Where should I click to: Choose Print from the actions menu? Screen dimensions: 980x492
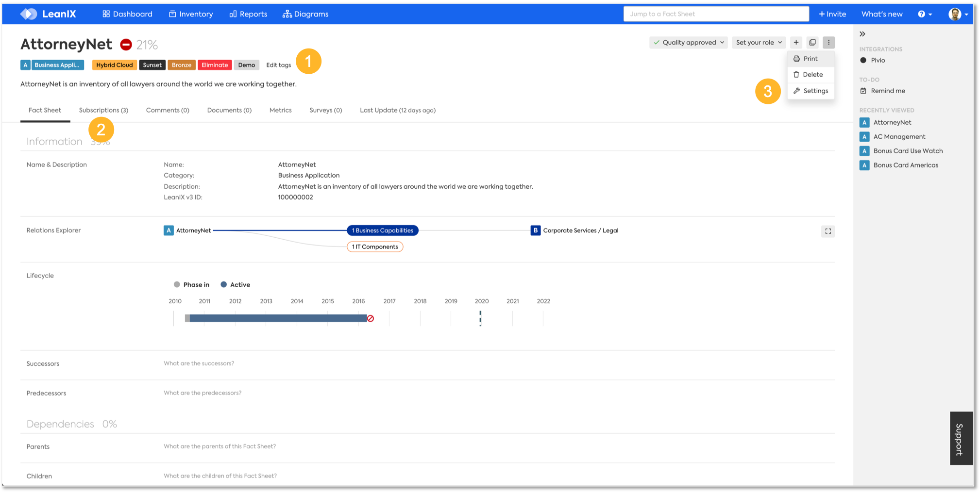point(811,59)
